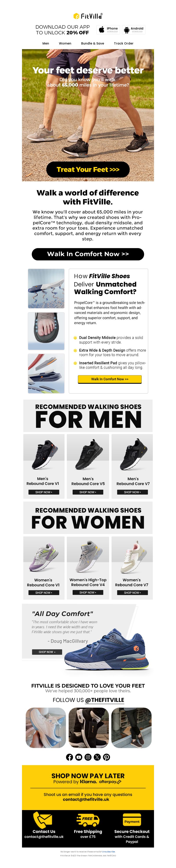Click the Treat Your Feet button
Screen dimensions: 176x868
pos(88,169)
